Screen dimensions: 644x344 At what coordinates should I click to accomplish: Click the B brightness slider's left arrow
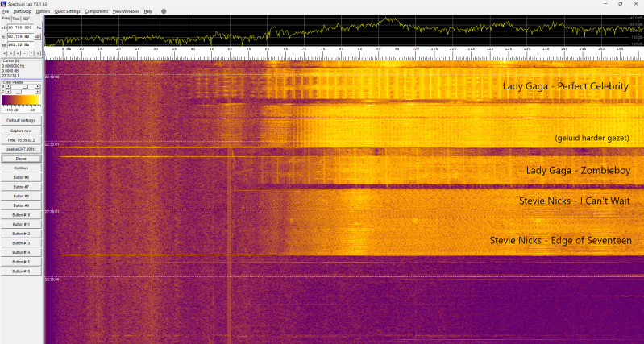tap(8, 86)
